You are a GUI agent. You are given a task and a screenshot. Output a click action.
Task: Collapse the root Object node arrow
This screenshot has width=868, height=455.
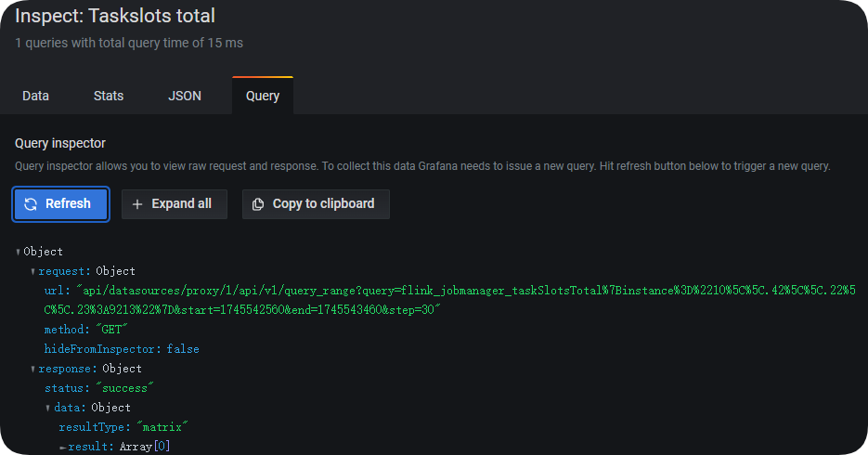click(19, 253)
